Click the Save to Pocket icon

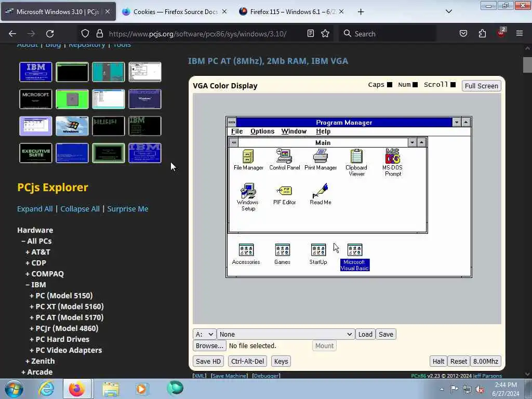point(463,34)
